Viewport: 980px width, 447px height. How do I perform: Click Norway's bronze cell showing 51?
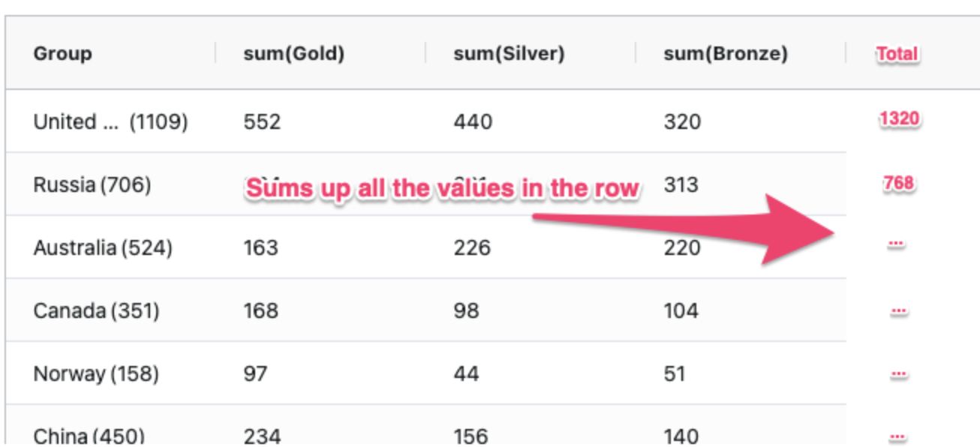tap(675, 373)
